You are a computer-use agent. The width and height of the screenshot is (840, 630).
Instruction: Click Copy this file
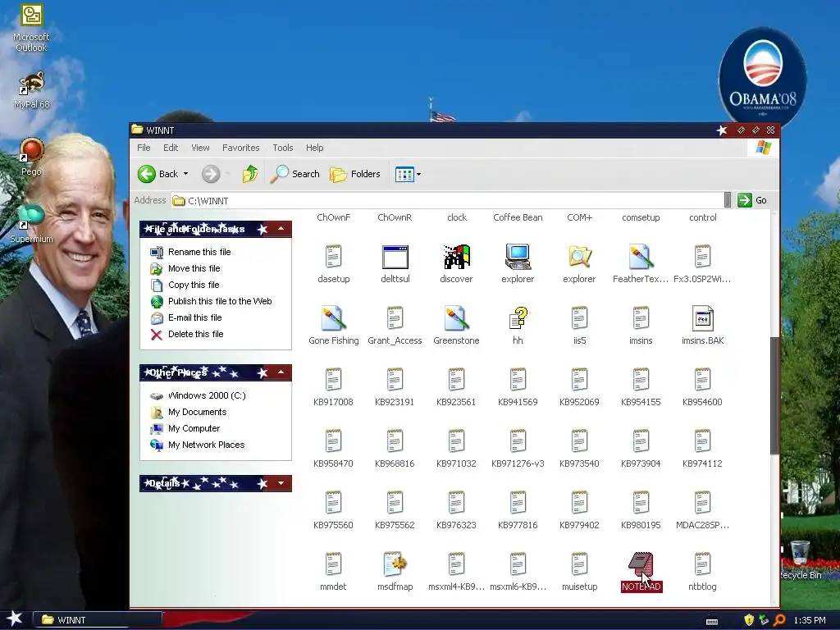[x=185, y=285]
